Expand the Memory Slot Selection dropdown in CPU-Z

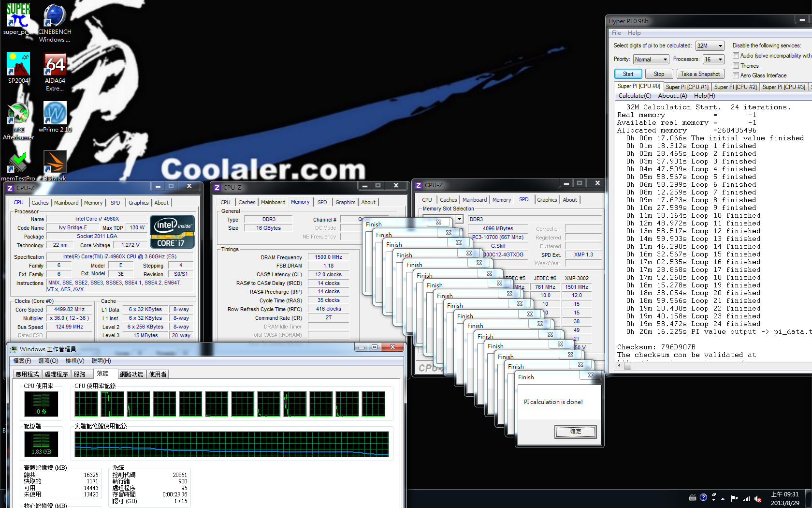tap(459, 219)
